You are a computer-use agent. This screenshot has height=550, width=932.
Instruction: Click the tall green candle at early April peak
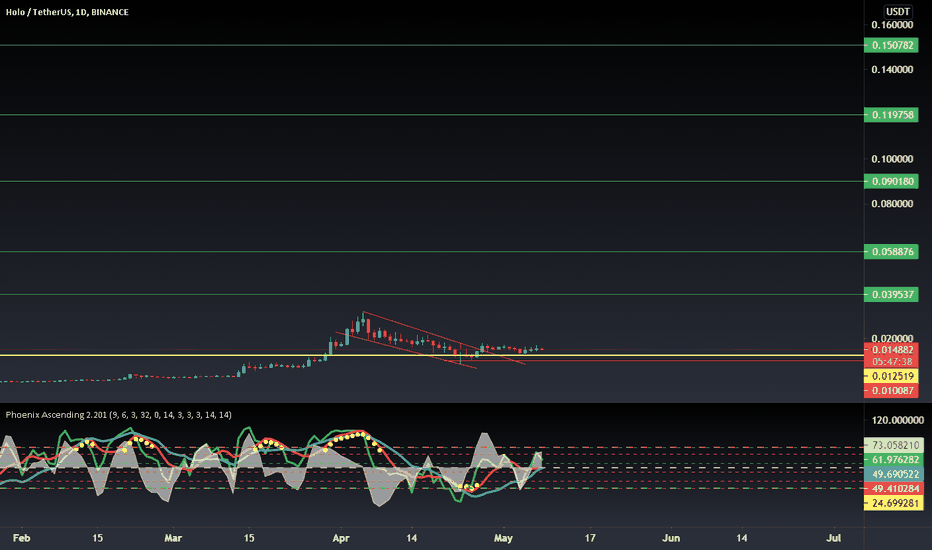[x=363, y=321]
